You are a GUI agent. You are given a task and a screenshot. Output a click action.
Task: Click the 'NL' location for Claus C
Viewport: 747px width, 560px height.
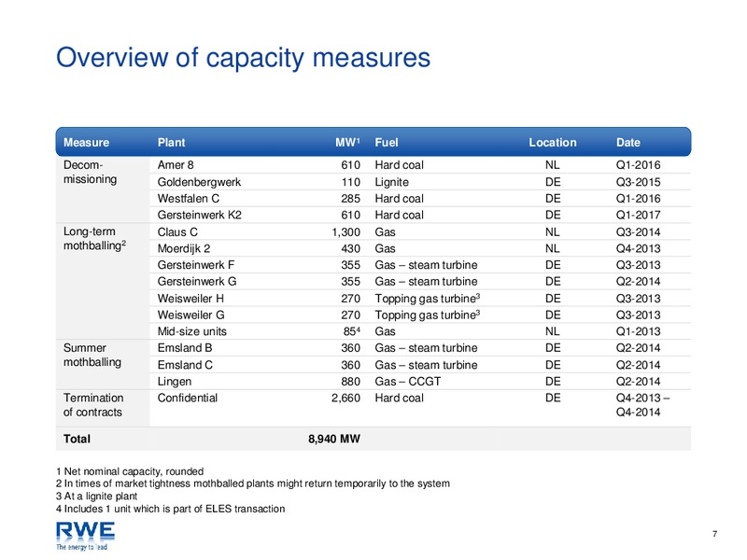pos(553,232)
